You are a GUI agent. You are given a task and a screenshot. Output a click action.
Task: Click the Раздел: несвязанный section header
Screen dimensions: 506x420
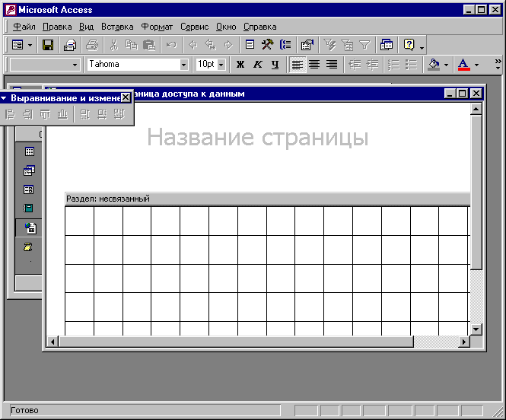(x=268, y=199)
